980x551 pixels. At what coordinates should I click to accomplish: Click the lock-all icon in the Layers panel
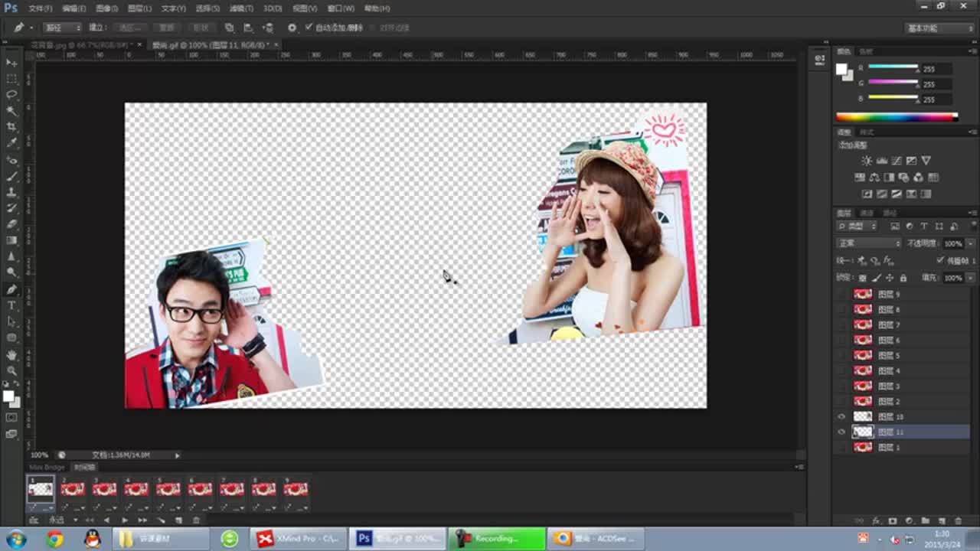[x=903, y=278]
